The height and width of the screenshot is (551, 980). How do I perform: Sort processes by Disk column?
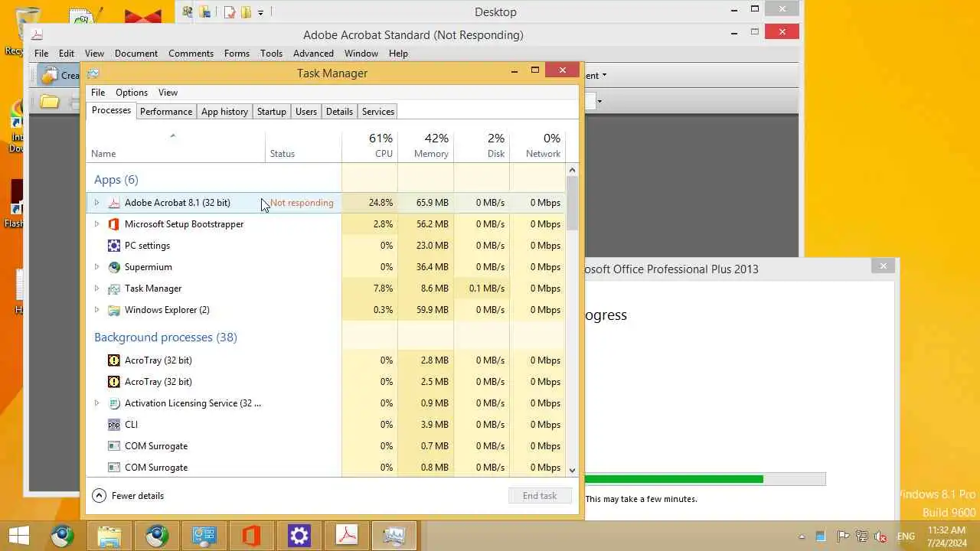tap(482, 145)
